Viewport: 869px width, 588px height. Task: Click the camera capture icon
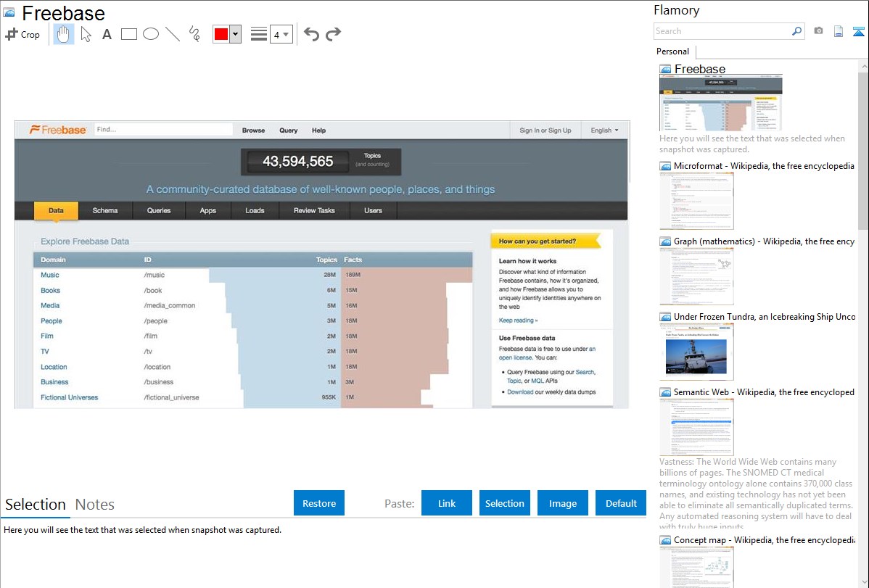(818, 31)
